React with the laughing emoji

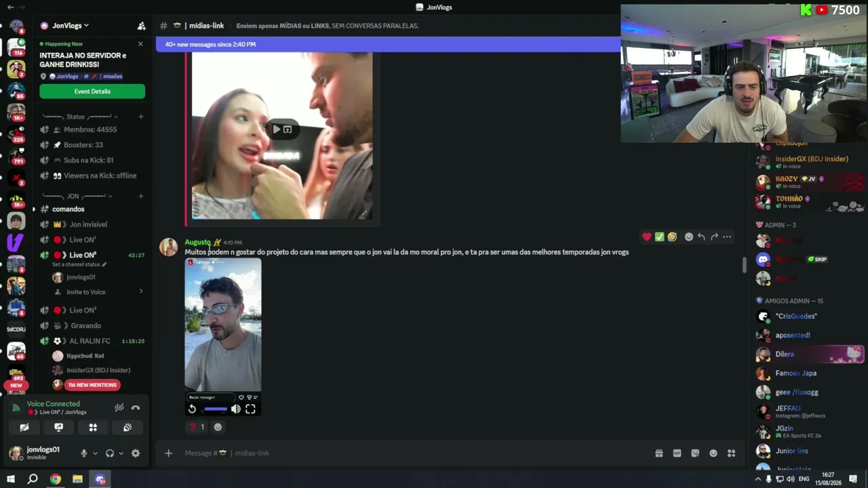coord(672,237)
